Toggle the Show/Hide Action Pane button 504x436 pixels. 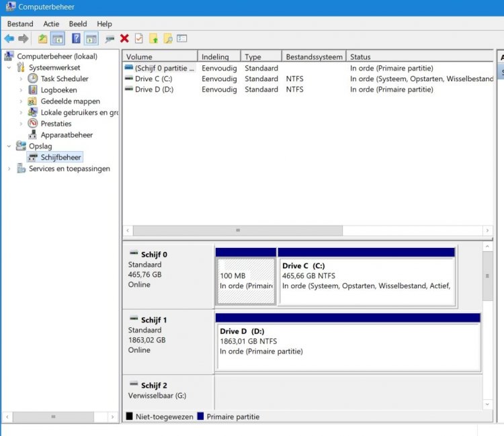[91, 39]
